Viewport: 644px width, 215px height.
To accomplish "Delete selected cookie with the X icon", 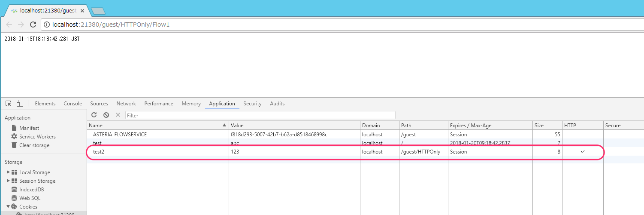I will [x=118, y=115].
